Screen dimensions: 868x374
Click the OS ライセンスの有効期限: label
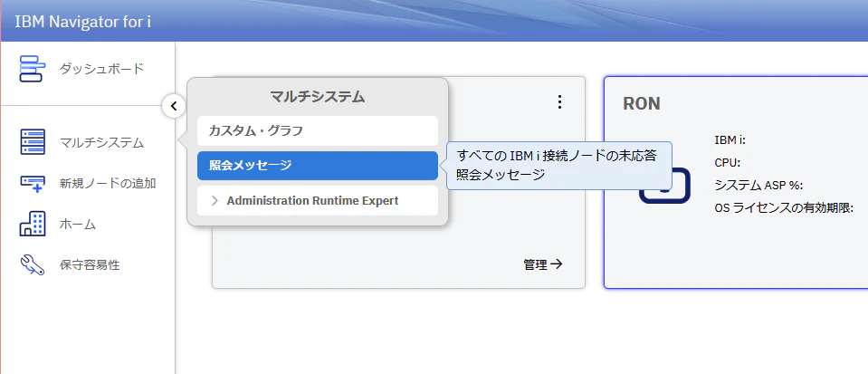tap(784, 207)
